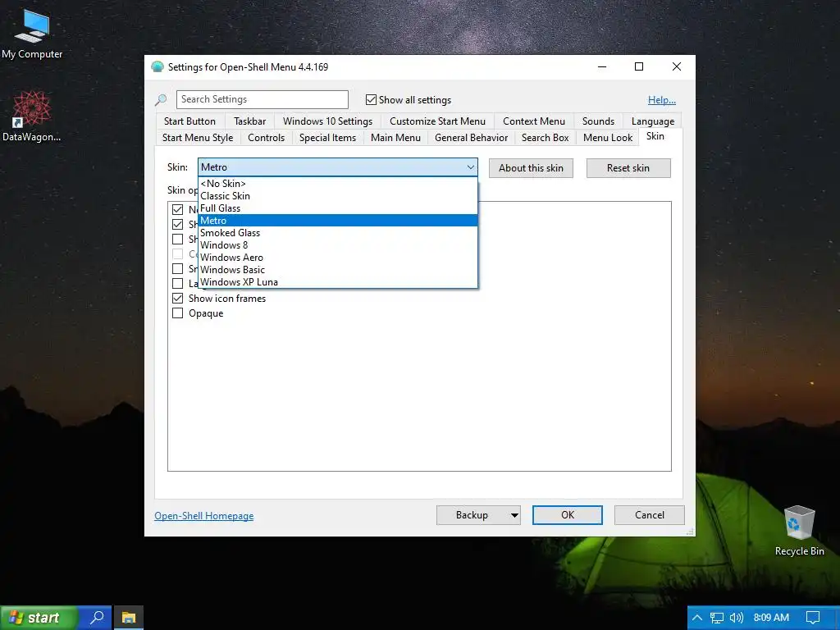The width and height of the screenshot is (840, 630).
Task: Switch to the Language tab
Action: coord(652,121)
